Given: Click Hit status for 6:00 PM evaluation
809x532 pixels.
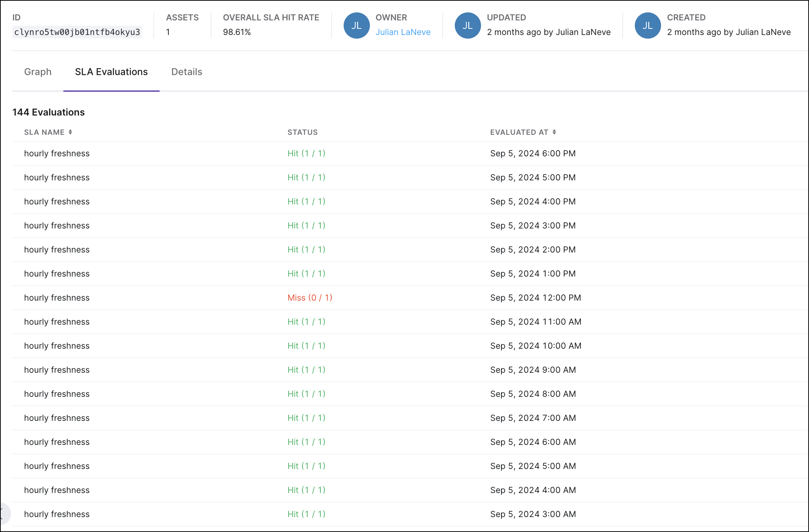Looking at the screenshot, I should pos(306,153).
